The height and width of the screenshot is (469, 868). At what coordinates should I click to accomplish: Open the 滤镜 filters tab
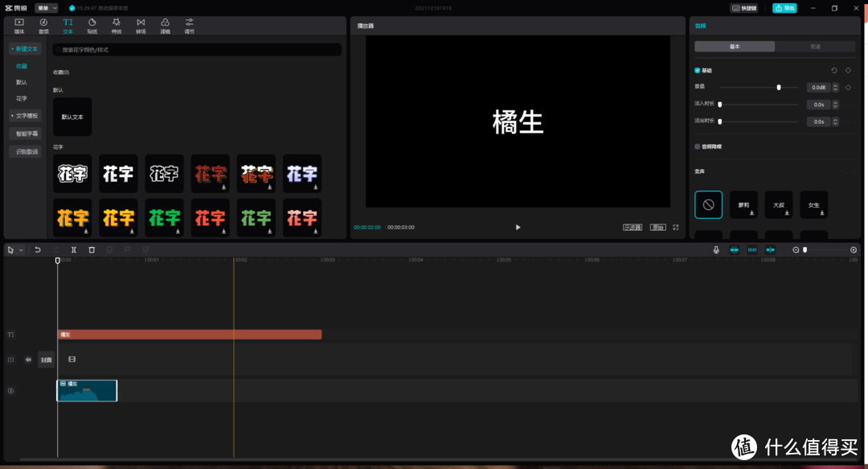tap(165, 26)
